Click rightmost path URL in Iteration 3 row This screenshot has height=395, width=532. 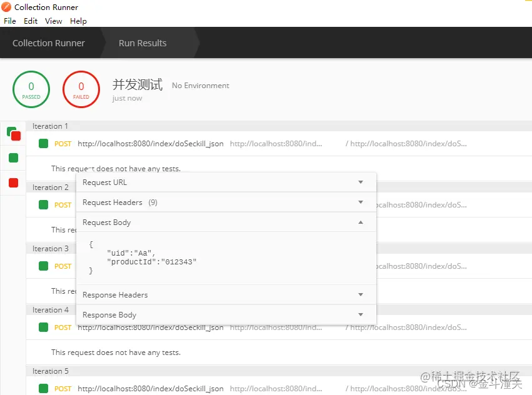[422, 266]
